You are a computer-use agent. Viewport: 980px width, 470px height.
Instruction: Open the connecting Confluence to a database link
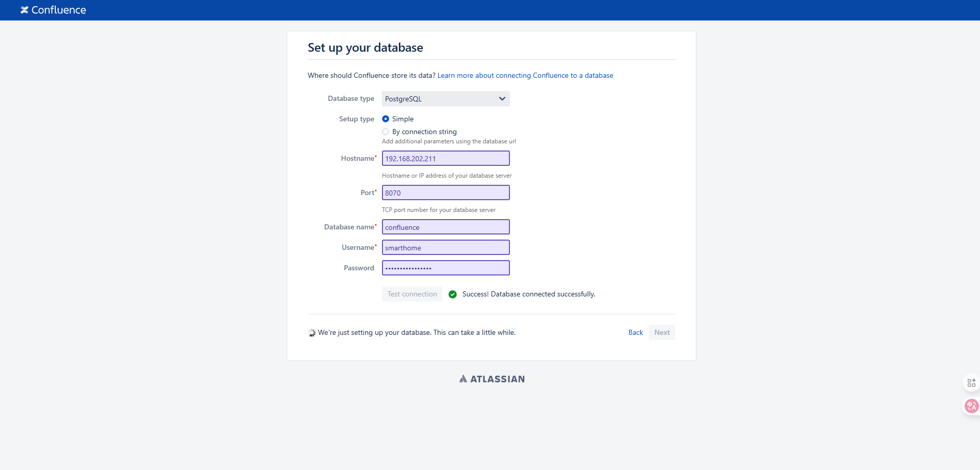(525, 75)
